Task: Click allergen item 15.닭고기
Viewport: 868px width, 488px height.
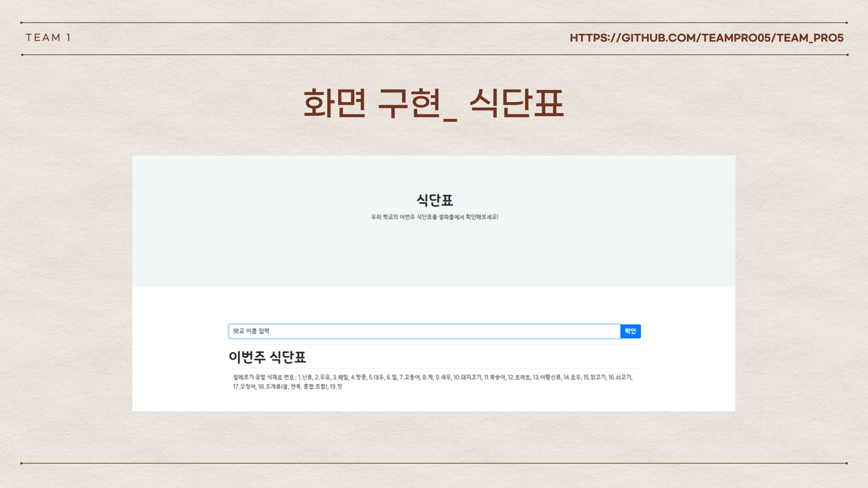Action: pos(594,377)
